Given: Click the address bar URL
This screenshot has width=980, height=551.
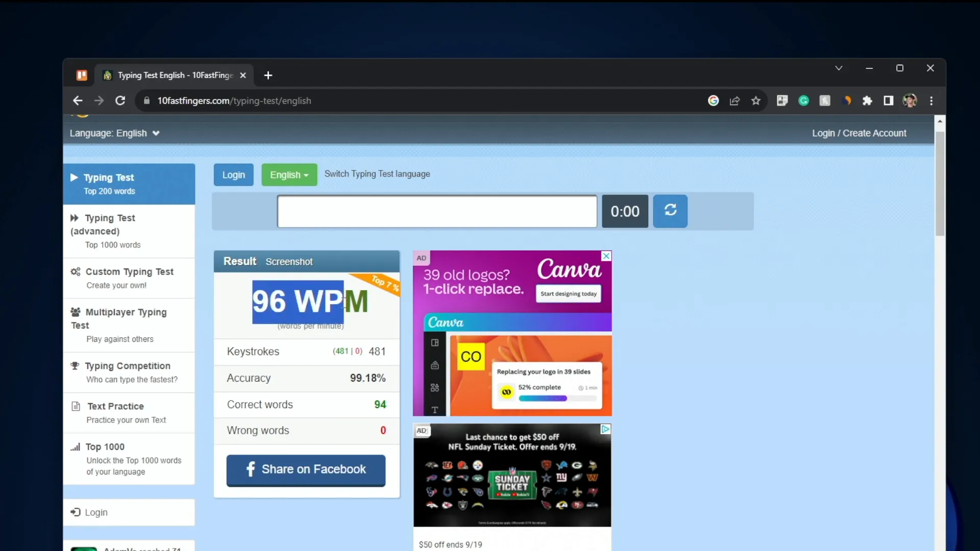Looking at the screenshot, I should click(234, 101).
